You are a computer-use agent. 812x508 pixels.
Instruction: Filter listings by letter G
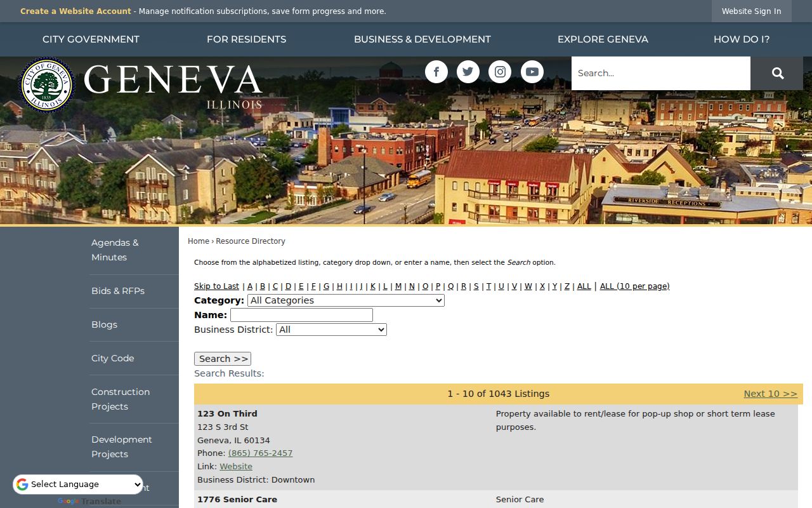(x=326, y=286)
